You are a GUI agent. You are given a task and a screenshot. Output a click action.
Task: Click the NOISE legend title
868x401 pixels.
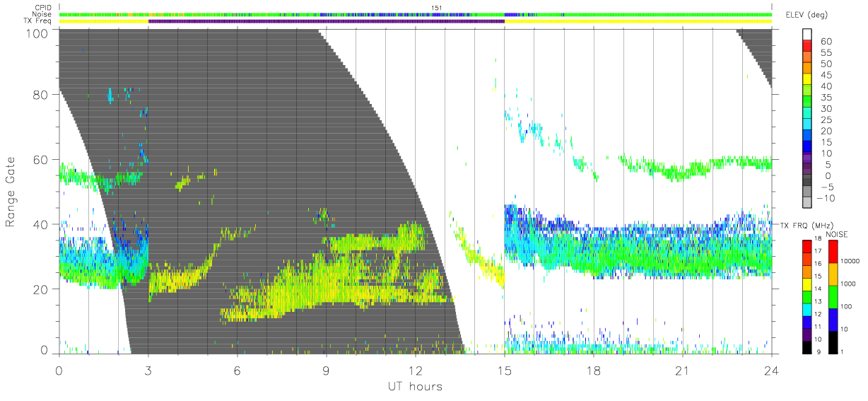837,234
